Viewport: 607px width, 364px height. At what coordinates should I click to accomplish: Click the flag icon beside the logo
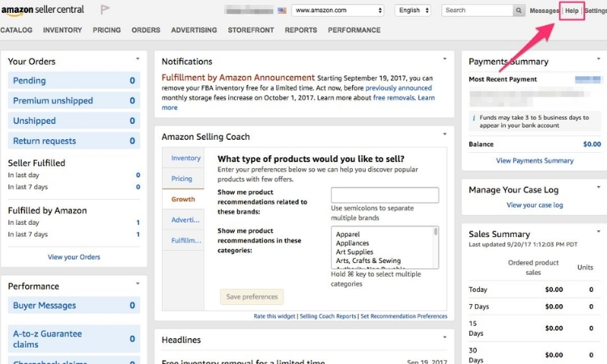(104, 11)
